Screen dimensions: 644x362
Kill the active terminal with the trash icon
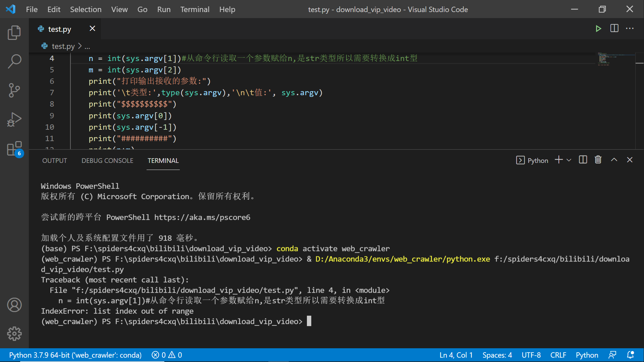(x=598, y=160)
